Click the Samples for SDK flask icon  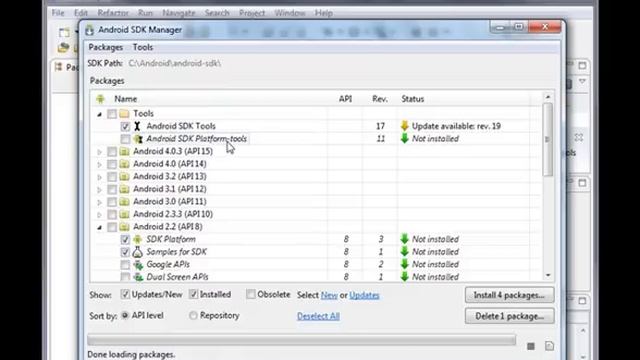point(138,252)
